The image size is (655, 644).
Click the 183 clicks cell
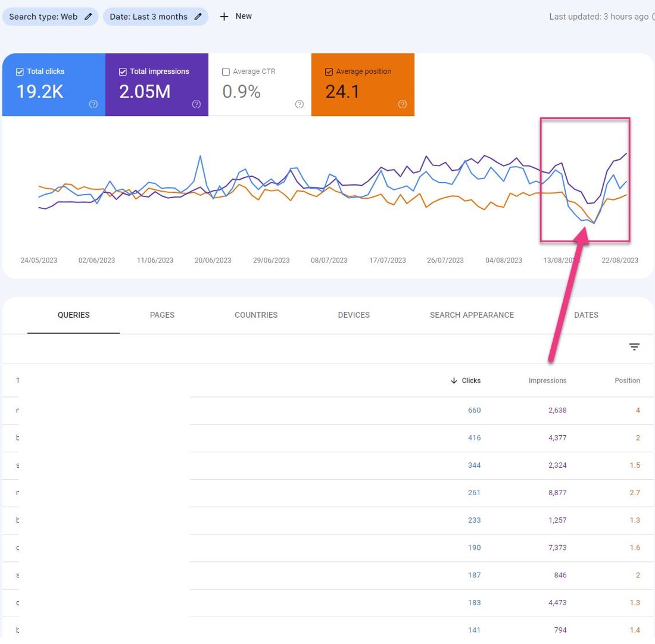pos(474,603)
